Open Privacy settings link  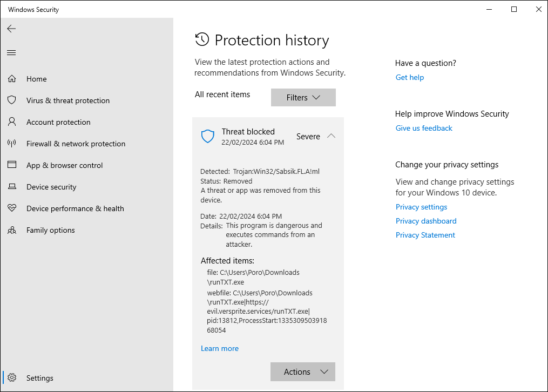point(421,207)
